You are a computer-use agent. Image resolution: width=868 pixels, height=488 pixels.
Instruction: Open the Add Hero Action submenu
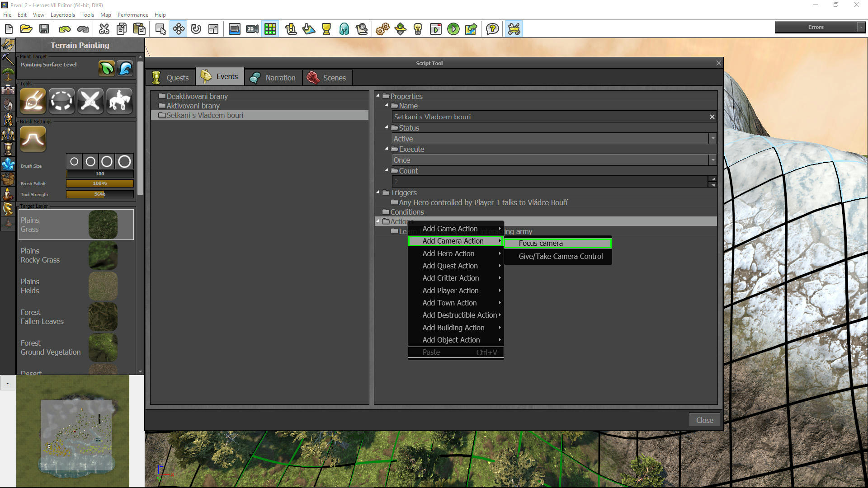coord(456,253)
